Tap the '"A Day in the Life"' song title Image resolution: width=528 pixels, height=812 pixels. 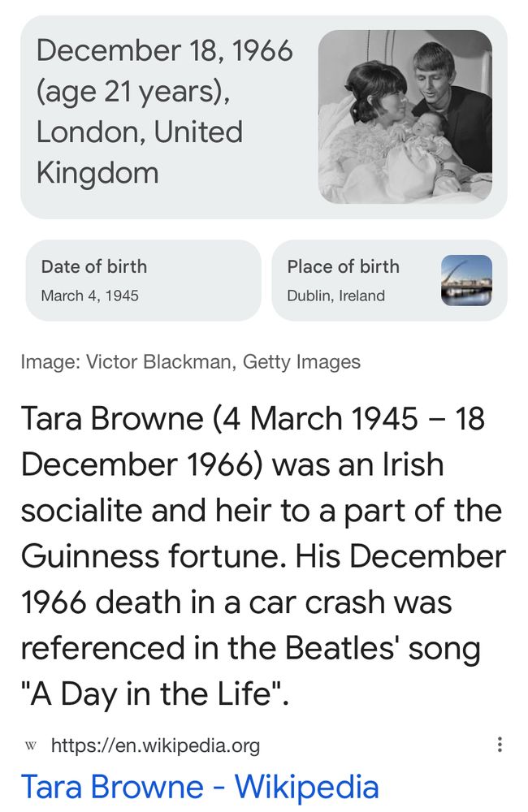(x=155, y=694)
